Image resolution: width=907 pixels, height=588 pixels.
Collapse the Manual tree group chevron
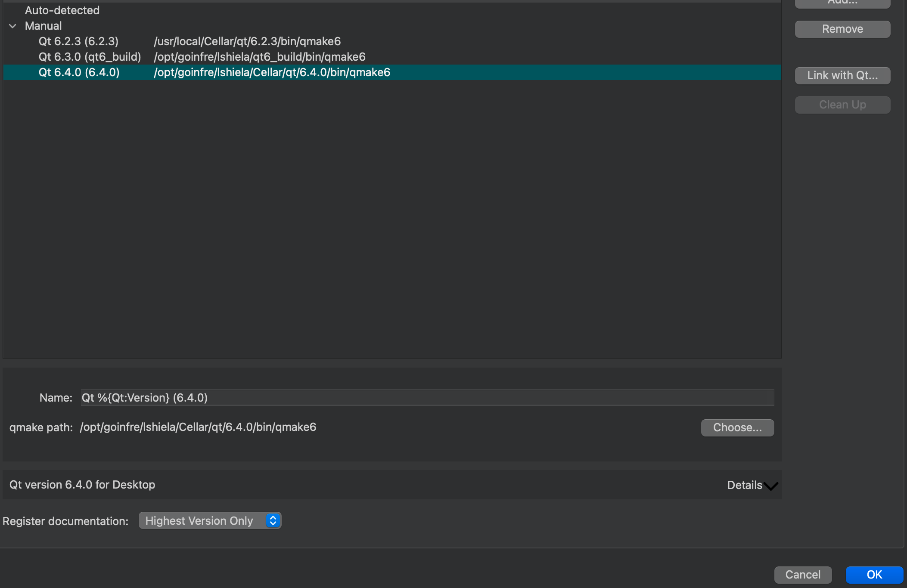(x=12, y=26)
